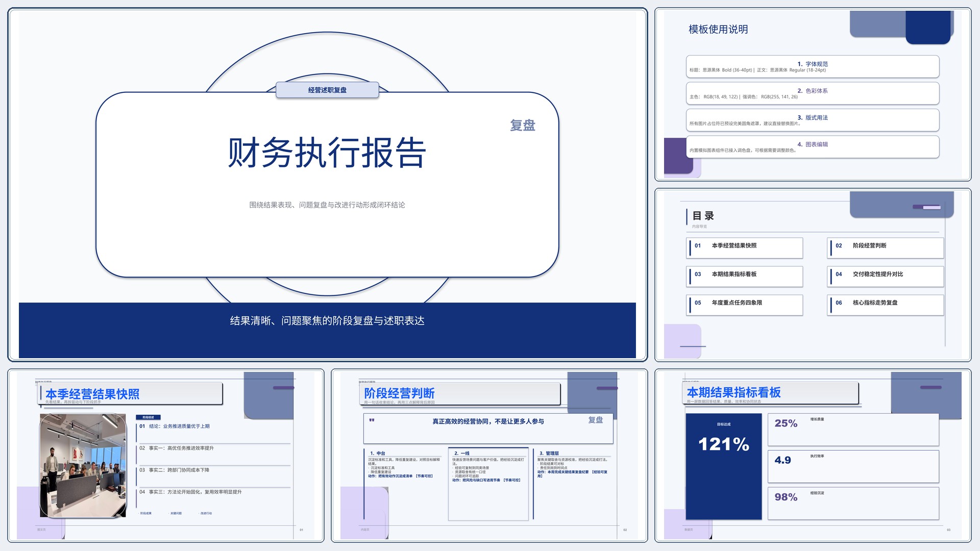The height and width of the screenshot is (551, 980).
Task: Click the 98% 经验沉淀 metric card
Action: (853, 504)
